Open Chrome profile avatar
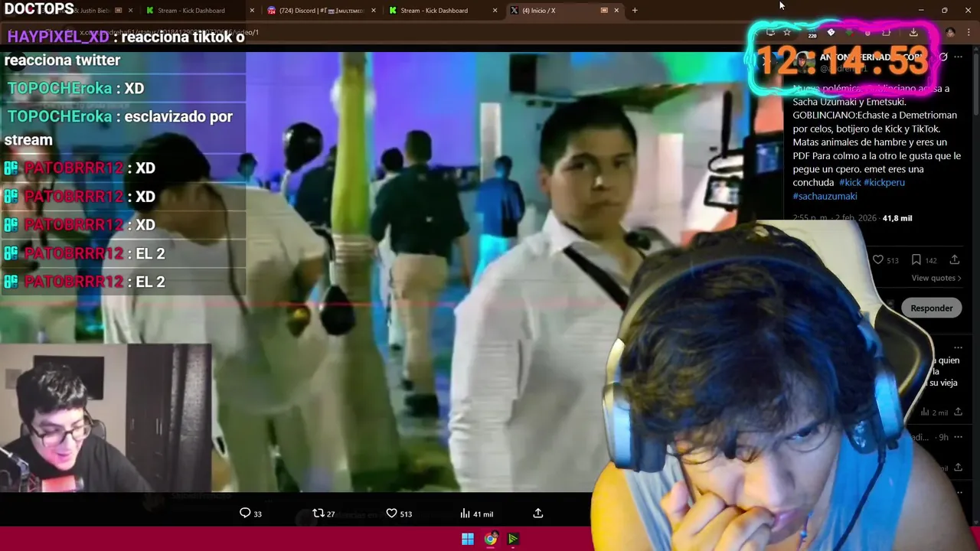The height and width of the screenshot is (551, 980). coord(950,33)
